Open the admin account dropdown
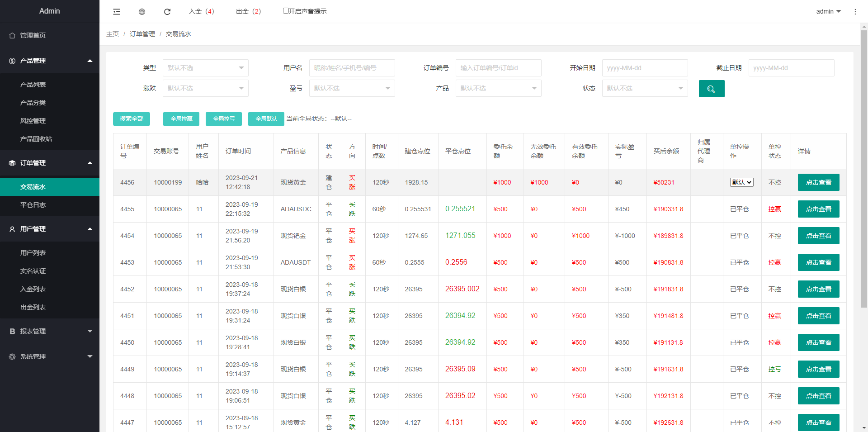The width and height of the screenshot is (868, 432). click(827, 11)
